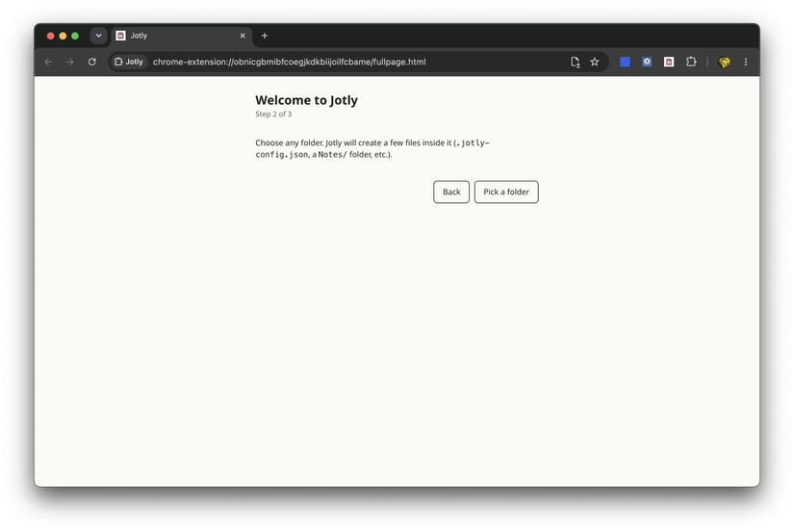Screen dimensions: 794x532
Task: Select the Jotly browser tab
Action: 181,36
